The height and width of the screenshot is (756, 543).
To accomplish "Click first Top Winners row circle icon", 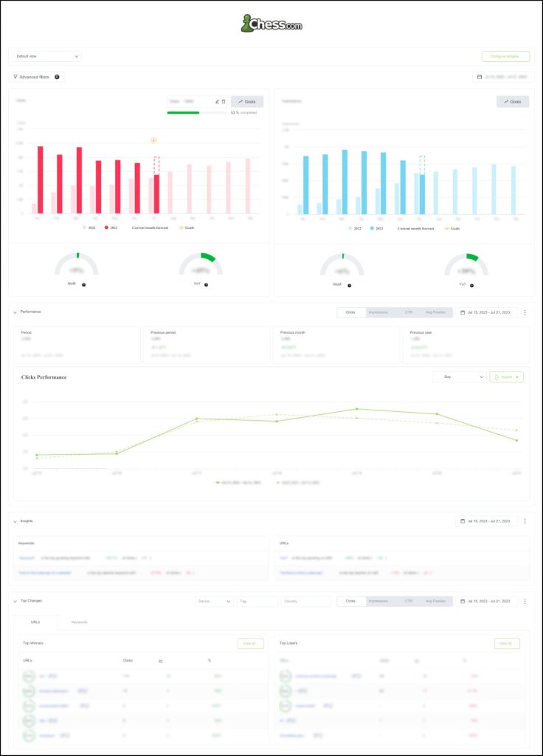I will (x=29, y=676).
